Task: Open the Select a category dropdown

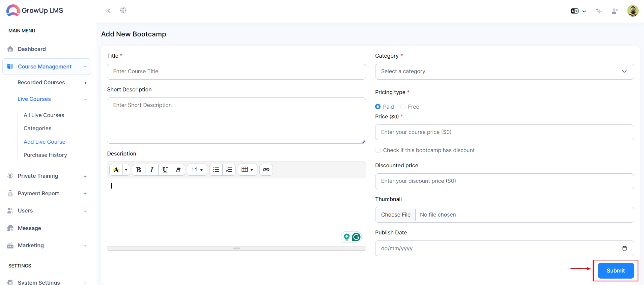Action: (504, 72)
